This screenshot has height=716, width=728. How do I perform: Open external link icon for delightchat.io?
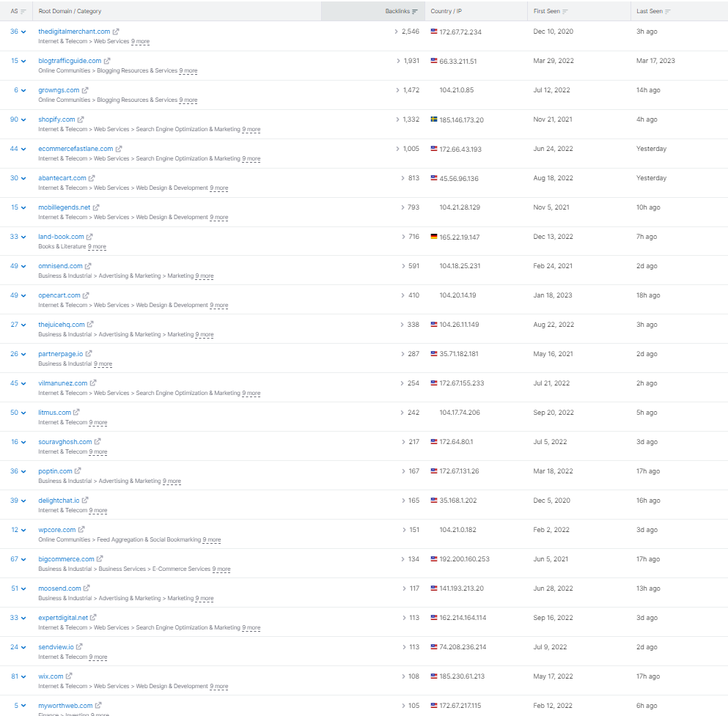[x=85, y=501]
